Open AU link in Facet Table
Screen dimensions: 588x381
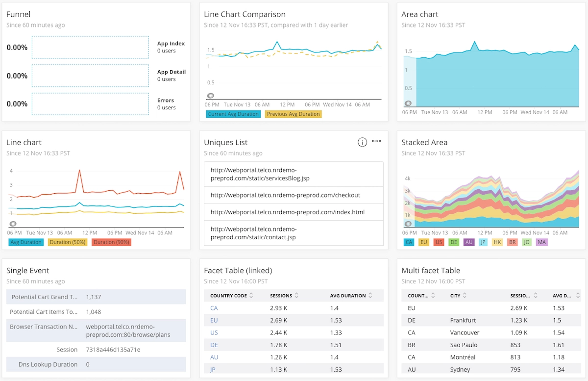click(x=214, y=357)
